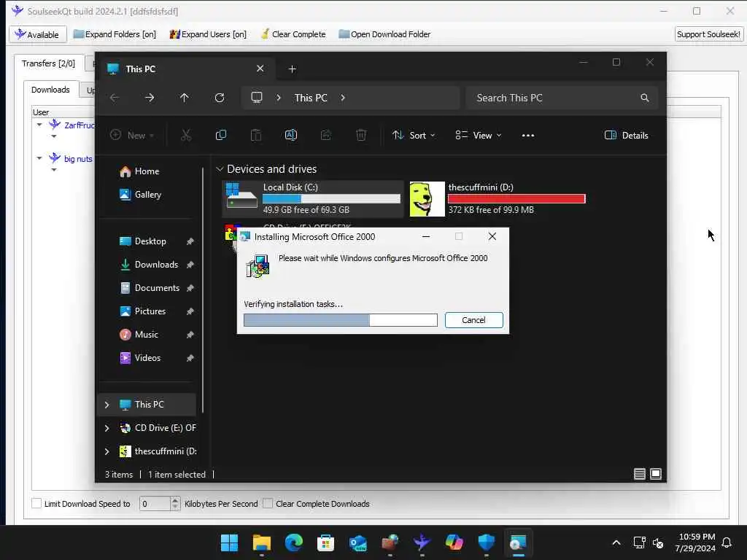Refresh the This PC view
Viewport: 747px width, 560px height.
(x=220, y=98)
